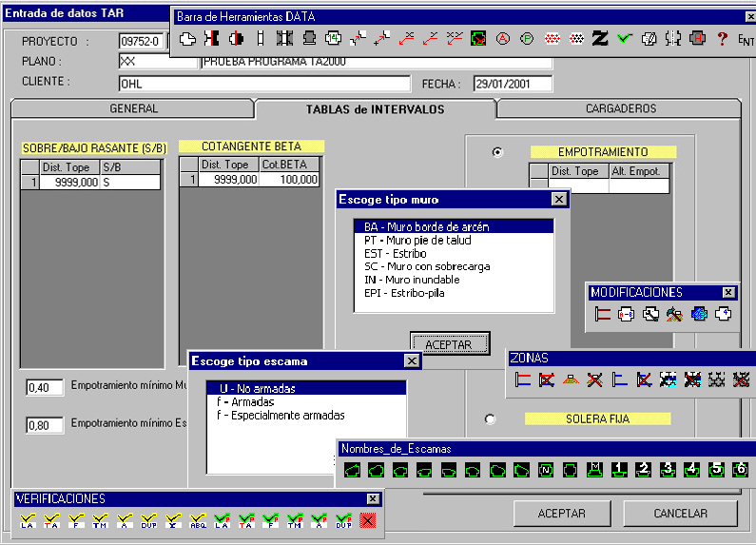The image size is (756, 545).
Task: Select 'U - No armadas' scale type
Action: pyautogui.click(x=306, y=388)
